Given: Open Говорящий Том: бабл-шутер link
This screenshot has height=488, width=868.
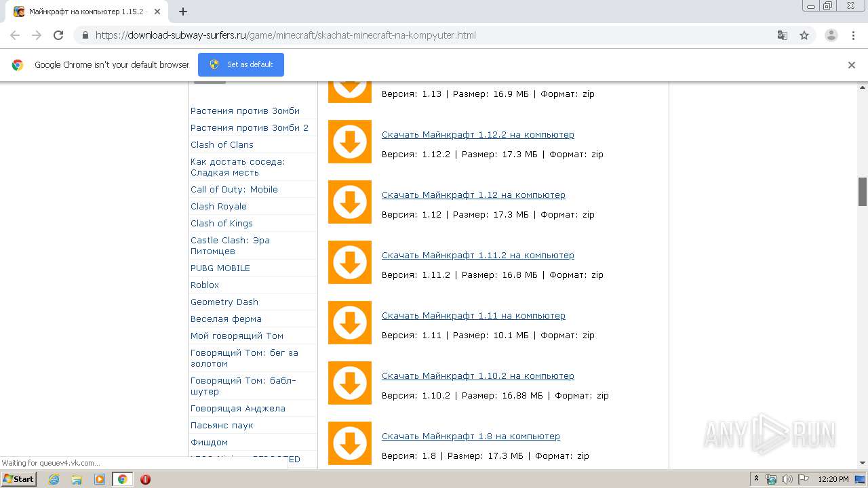Looking at the screenshot, I should coord(243,386).
